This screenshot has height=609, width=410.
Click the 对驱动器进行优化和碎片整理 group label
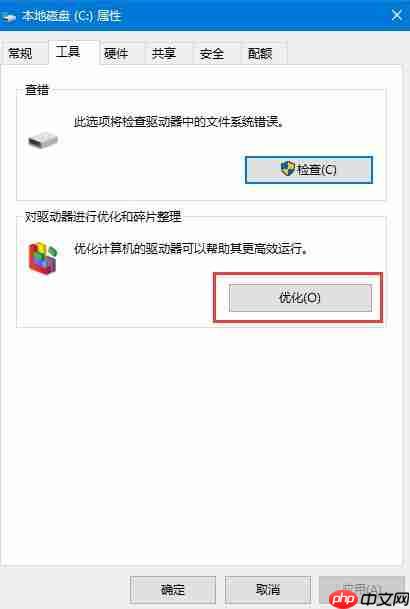click(103, 216)
